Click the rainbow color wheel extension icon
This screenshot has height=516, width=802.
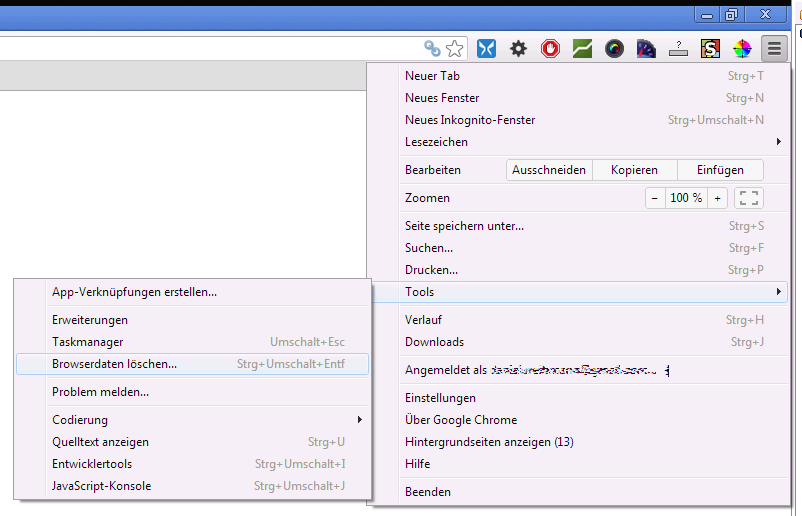click(742, 49)
